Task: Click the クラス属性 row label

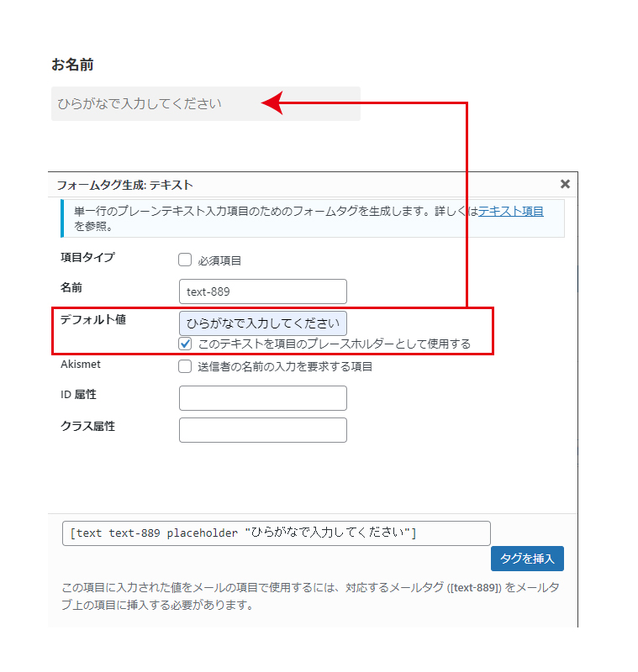Action: click(88, 426)
